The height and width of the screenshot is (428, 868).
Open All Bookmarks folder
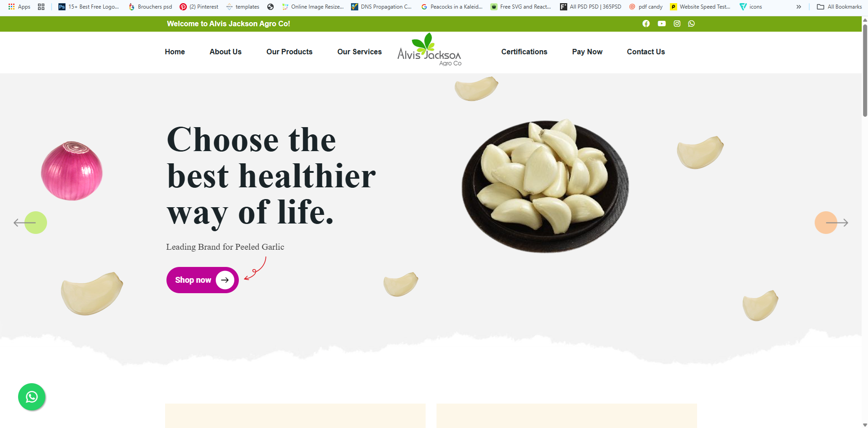[839, 7]
